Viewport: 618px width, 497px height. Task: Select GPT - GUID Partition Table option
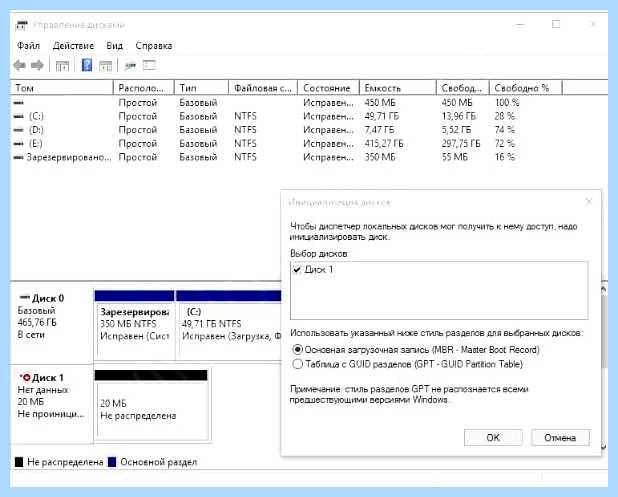pos(298,364)
